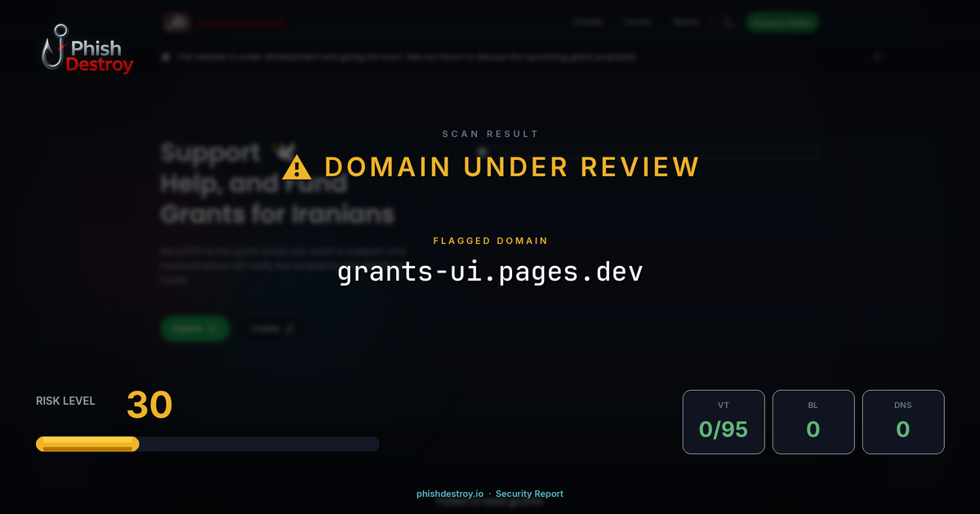Click the RISK LEVEL progress bar
Image resolution: width=980 pixels, height=514 pixels.
[x=207, y=444]
